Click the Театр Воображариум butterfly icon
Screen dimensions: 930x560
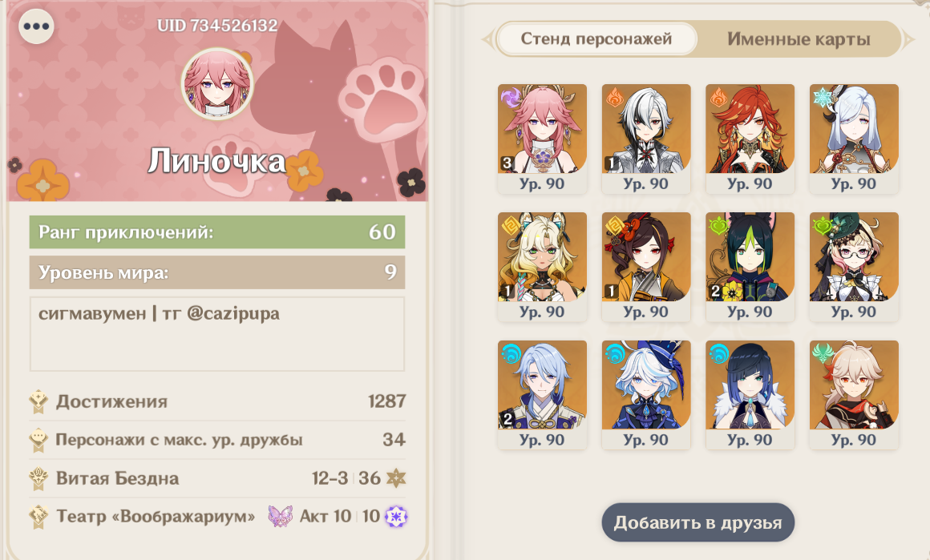click(280, 516)
